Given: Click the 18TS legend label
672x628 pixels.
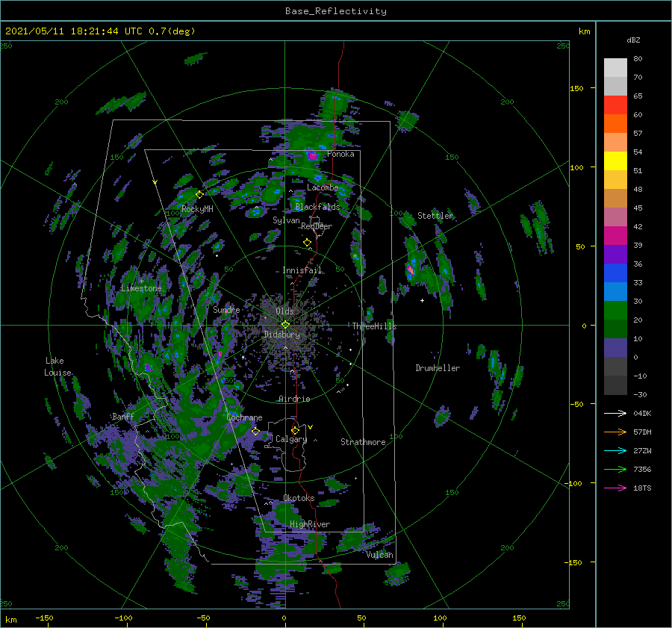Looking at the screenshot, I should pyautogui.click(x=642, y=488).
